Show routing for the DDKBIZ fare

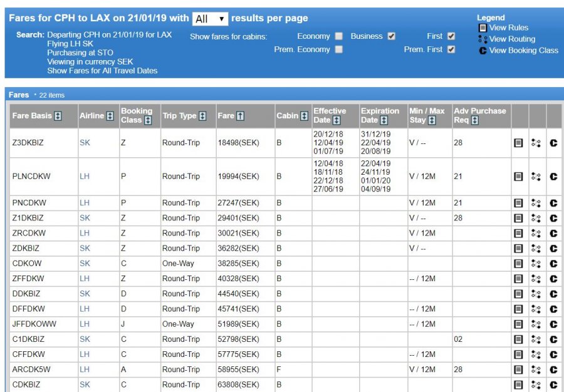[x=536, y=294]
